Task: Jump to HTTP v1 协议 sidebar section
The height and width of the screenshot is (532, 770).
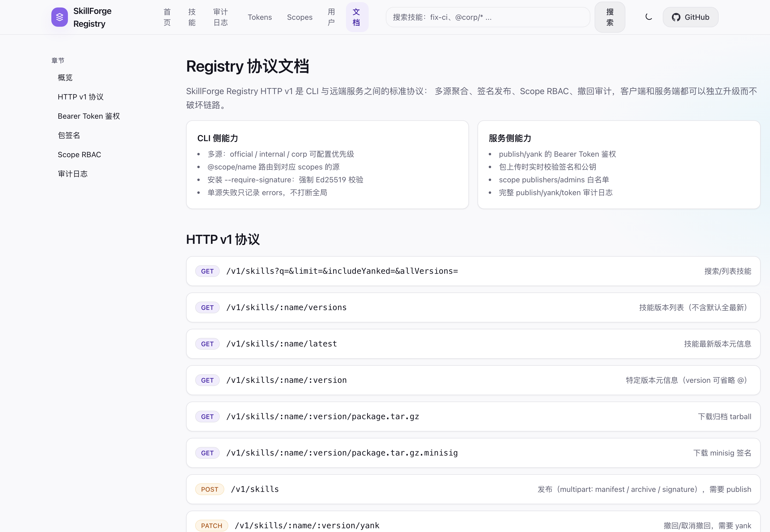Action: pyautogui.click(x=81, y=97)
